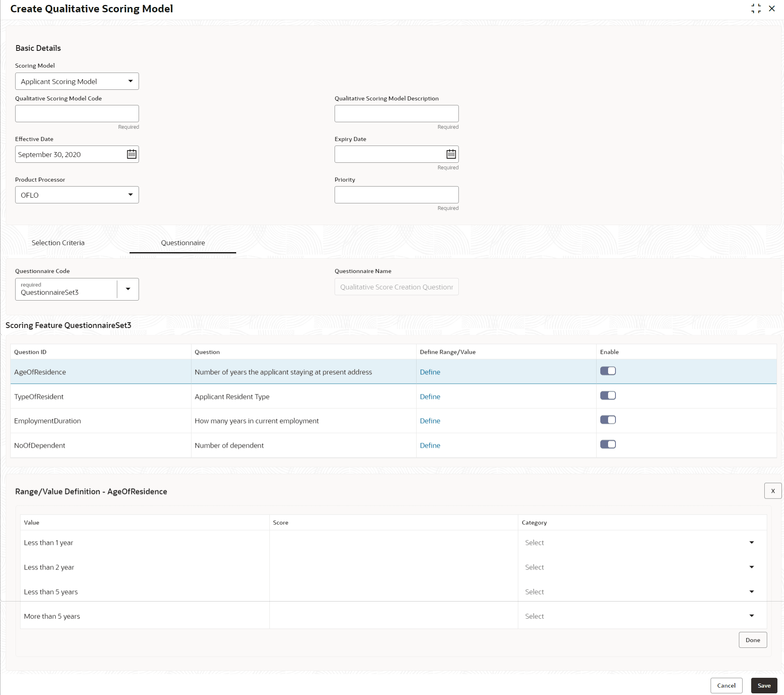This screenshot has width=784, height=695.
Task: Open the Scoring Model dropdown
Action: [77, 81]
